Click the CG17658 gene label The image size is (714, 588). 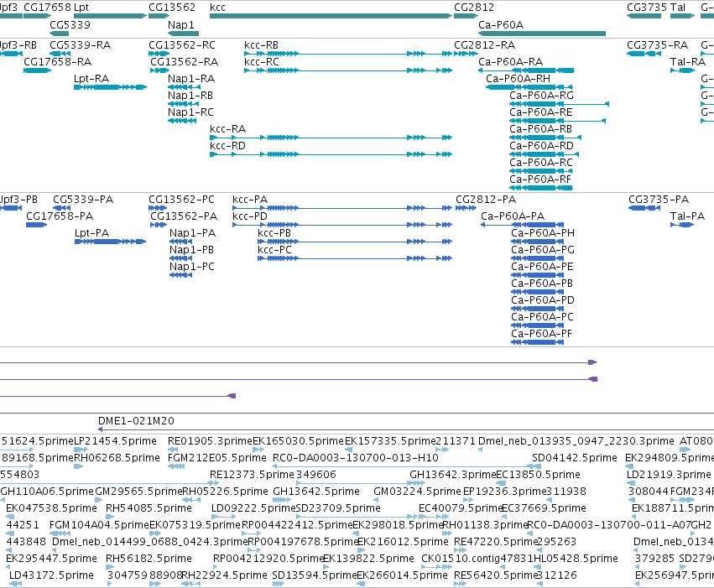point(47,8)
